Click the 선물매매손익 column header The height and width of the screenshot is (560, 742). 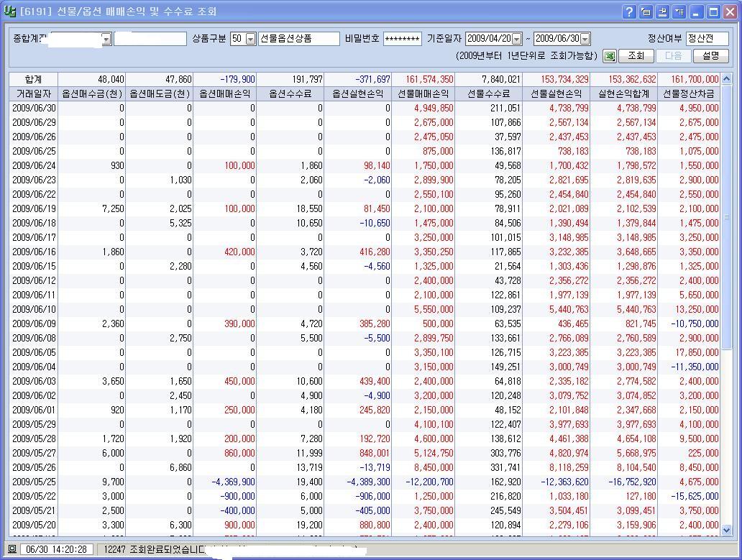click(423, 93)
